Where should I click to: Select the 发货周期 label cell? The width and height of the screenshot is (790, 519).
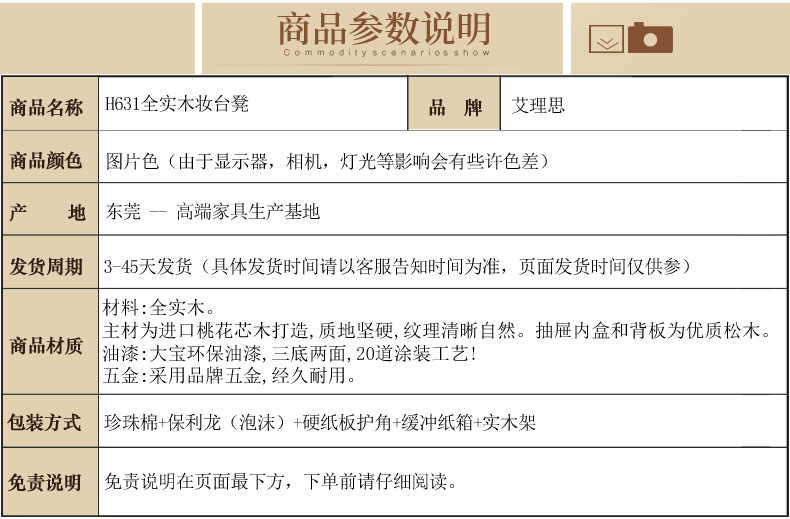tap(50, 262)
